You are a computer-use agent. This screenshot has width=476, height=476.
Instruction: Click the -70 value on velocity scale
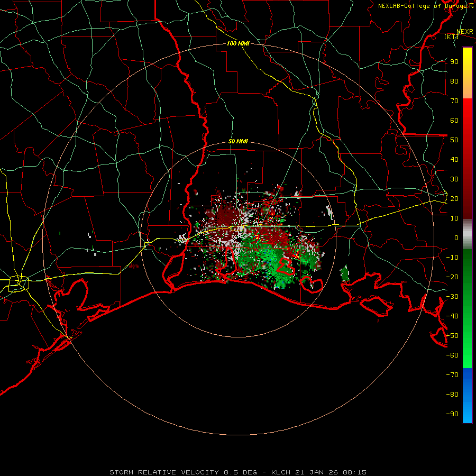point(453,375)
